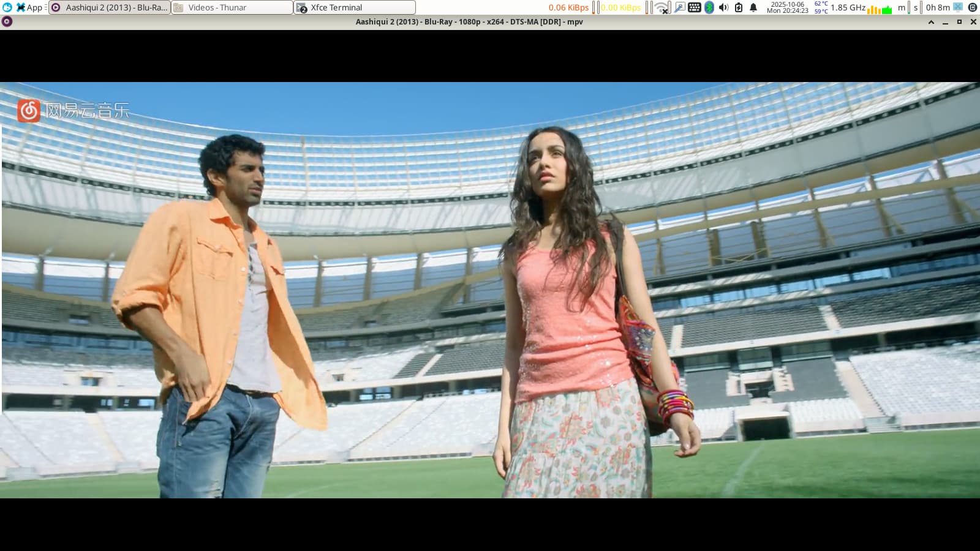Open the battery power manager icon

tap(738, 7)
